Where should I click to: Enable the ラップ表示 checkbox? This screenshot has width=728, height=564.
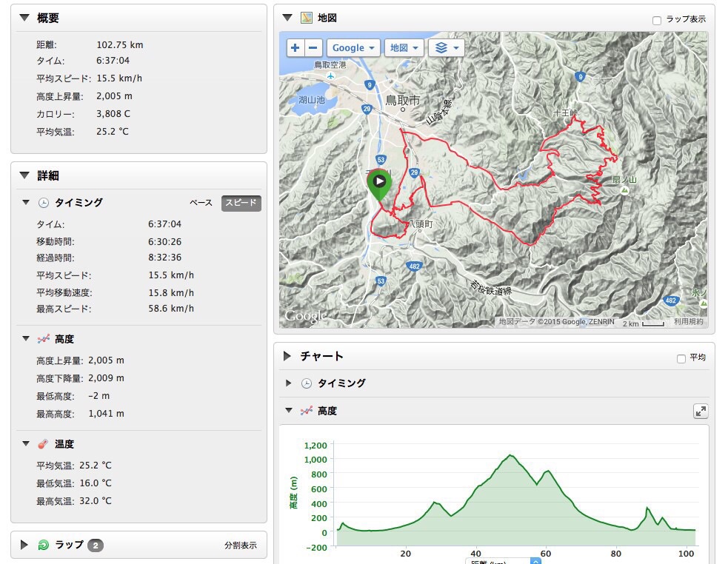(657, 20)
